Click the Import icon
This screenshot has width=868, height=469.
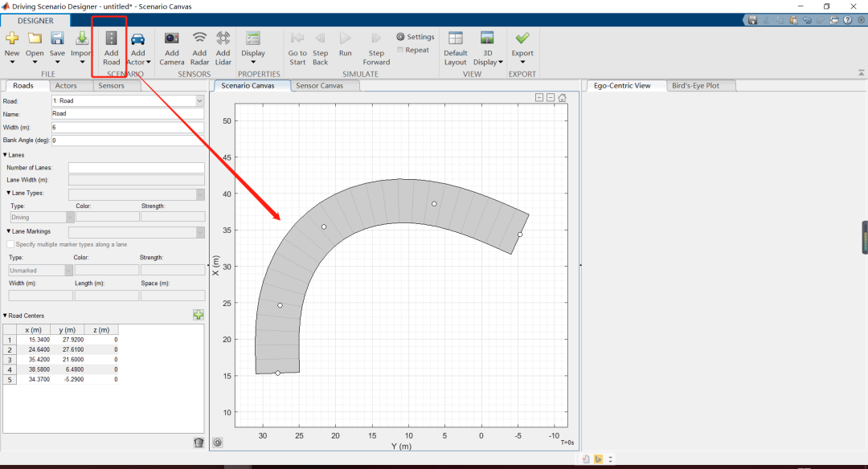(x=82, y=39)
